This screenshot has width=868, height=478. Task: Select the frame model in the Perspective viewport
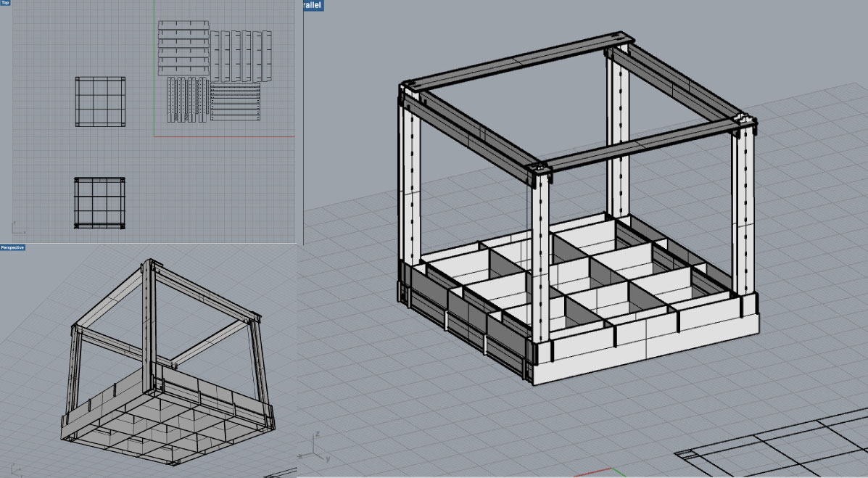pyautogui.click(x=168, y=362)
